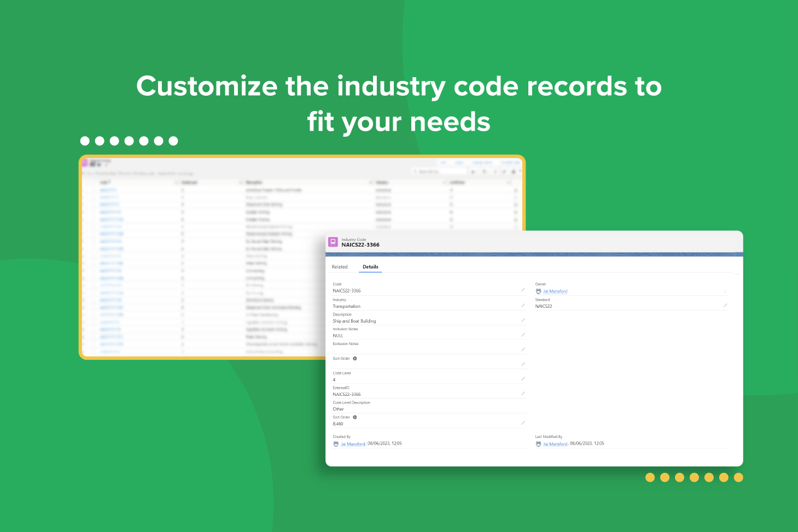798x532 pixels.
Task: Open Jai Mansford link under Owner
Action: tap(555, 291)
